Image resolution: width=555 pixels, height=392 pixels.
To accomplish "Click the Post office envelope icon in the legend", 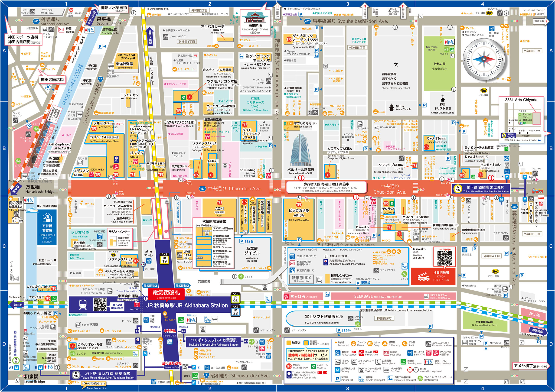I will point(386,353).
